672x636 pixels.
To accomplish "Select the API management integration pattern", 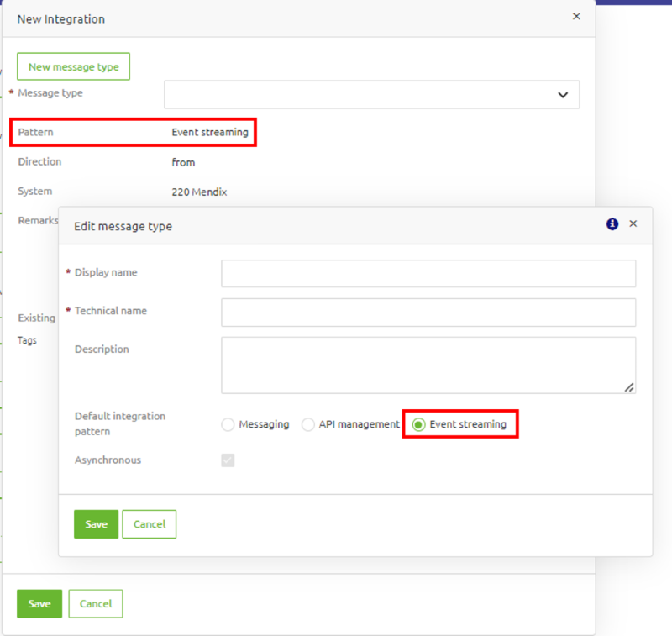I will click(x=308, y=424).
